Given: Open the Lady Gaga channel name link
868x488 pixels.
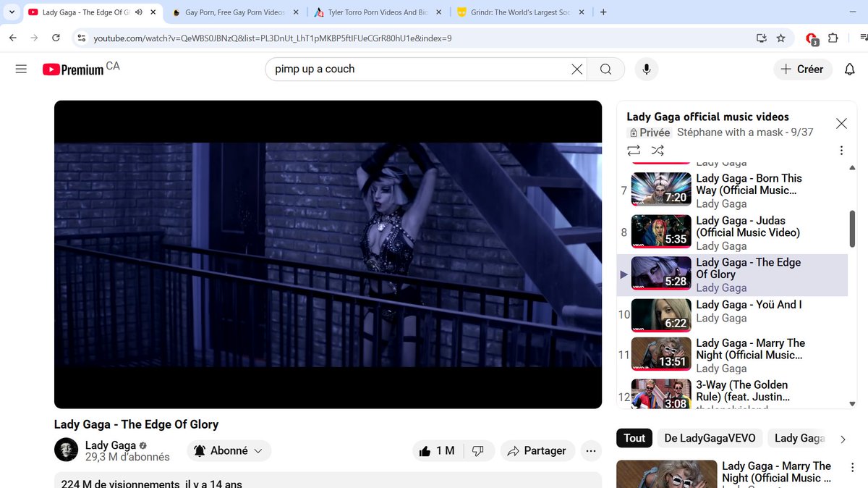Looking at the screenshot, I should tap(111, 445).
